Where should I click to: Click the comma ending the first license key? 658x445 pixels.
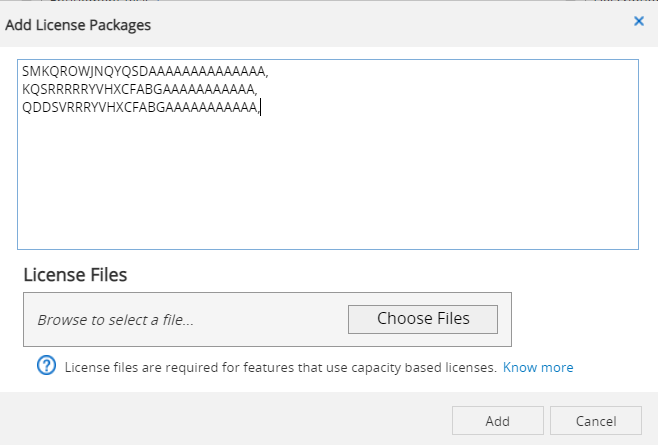click(267, 75)
